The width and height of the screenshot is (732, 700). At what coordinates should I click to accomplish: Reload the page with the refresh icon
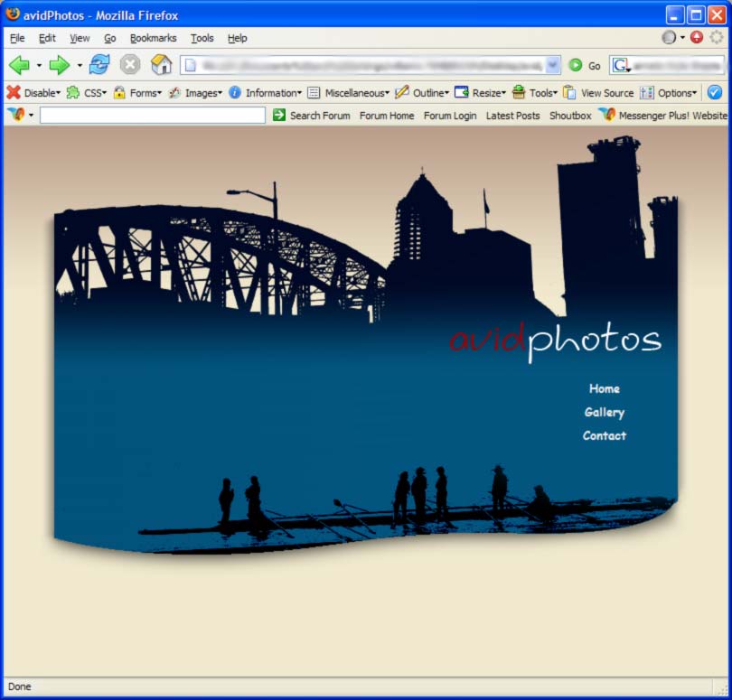tap(99, 65)
